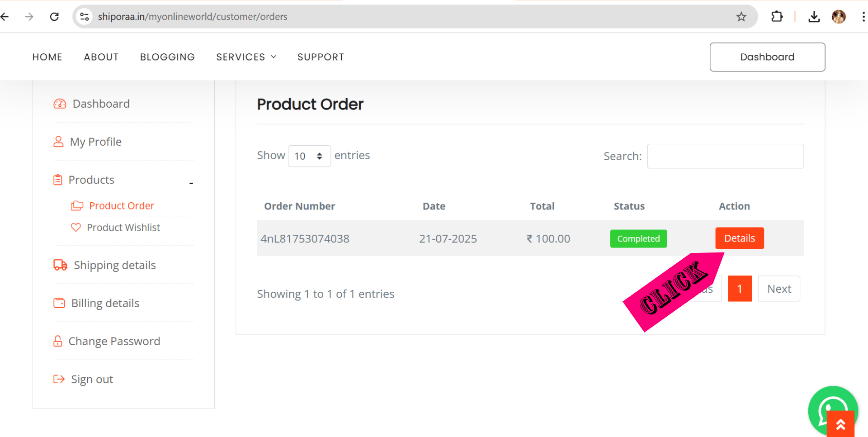Click the Search input field
Image resolution: width=868 pixels, height=437 pixels.
(725, 156)
